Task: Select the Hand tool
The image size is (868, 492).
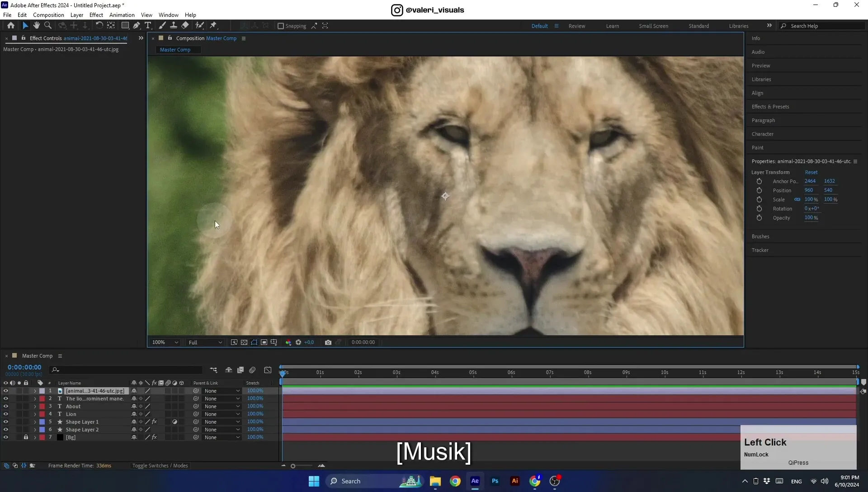Action: [x=36, y=26]
